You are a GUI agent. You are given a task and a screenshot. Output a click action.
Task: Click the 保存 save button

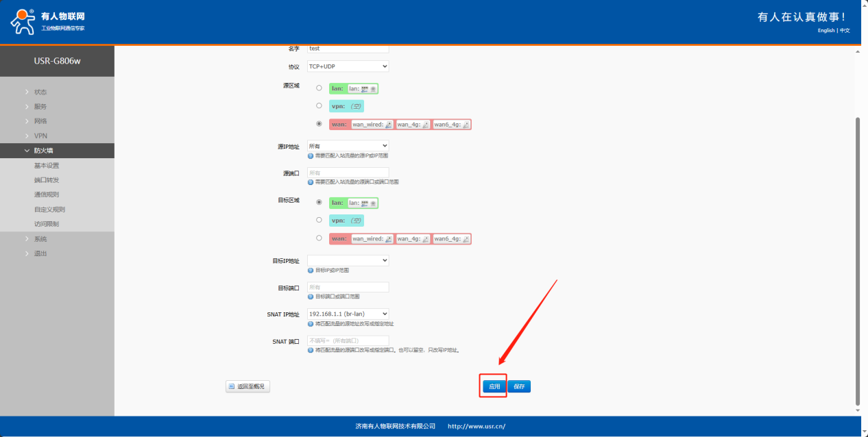click(x=519, y=386)
